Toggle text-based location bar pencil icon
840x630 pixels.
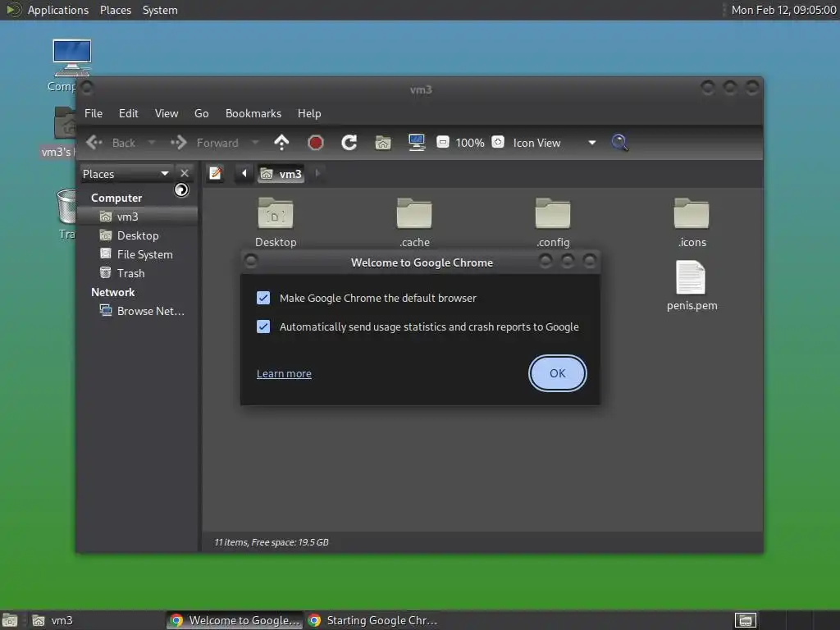click(x=216, y=173)
